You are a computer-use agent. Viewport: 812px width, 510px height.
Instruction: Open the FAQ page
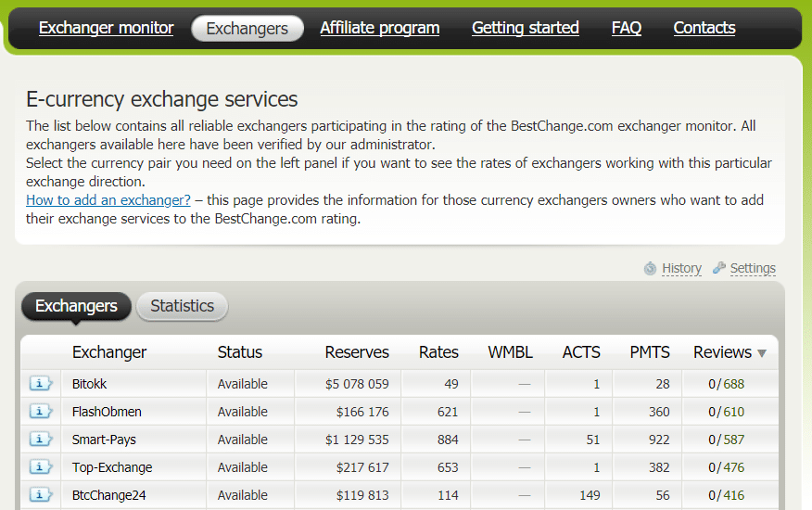pos(626,28)
